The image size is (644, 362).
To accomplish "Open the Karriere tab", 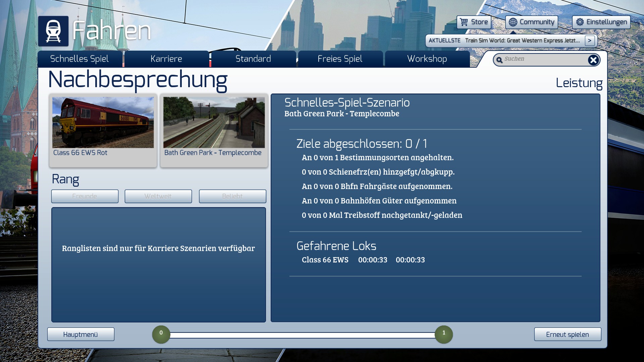I will point(166,59).
